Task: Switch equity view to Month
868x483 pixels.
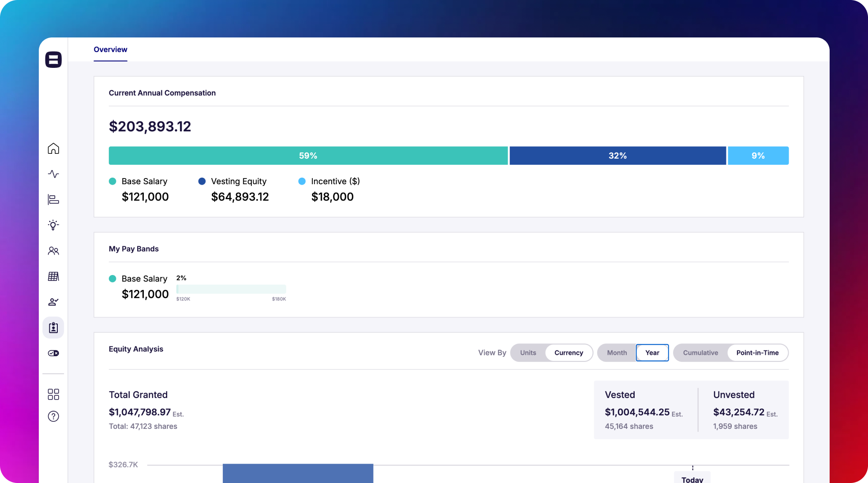Action: click(x=617, y=353)
